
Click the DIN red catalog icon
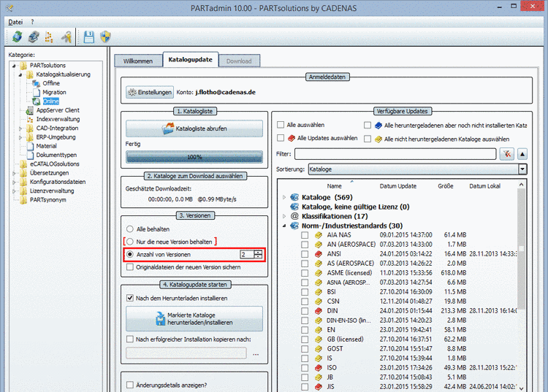tap(318, 311)
